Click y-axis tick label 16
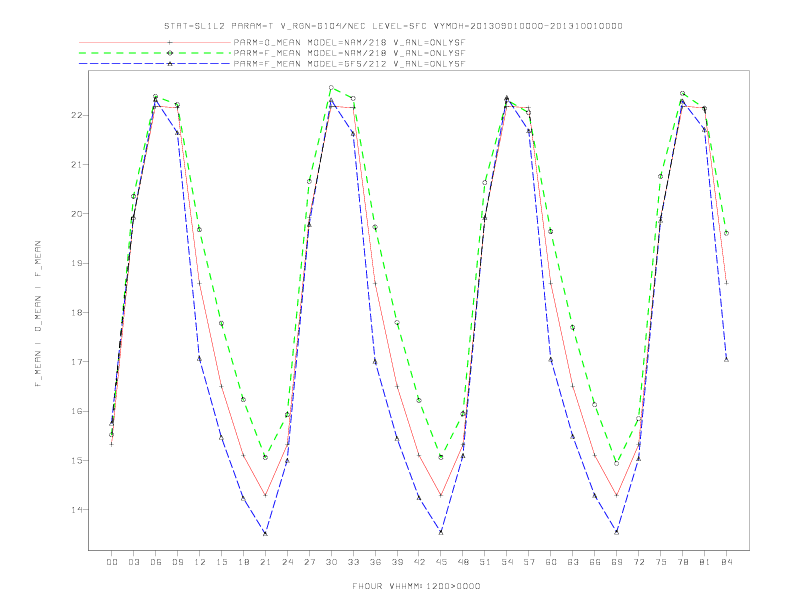The height and width of the screenshot is (612, 792). 77,411
